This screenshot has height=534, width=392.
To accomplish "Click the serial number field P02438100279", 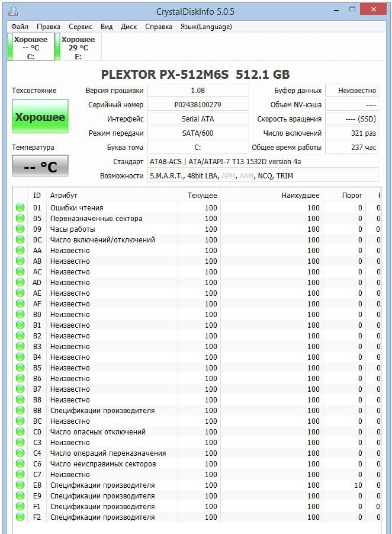I will (x=198, y=104).
